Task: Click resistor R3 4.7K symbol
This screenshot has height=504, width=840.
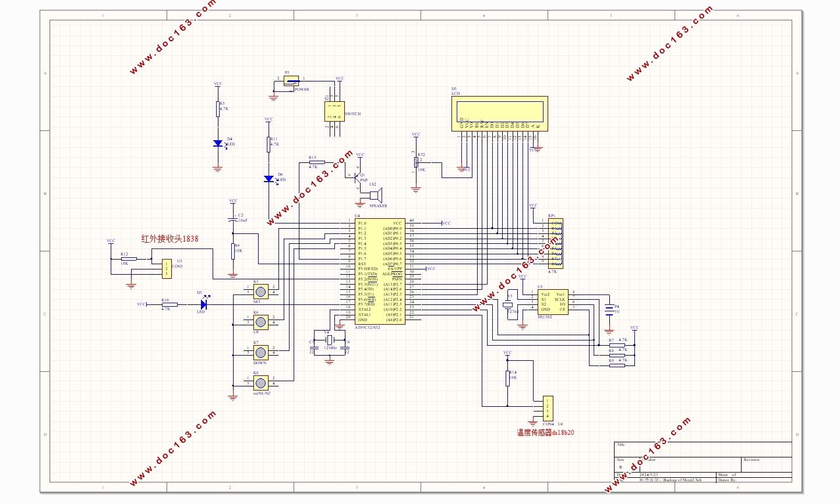Action: pos(218,109)
